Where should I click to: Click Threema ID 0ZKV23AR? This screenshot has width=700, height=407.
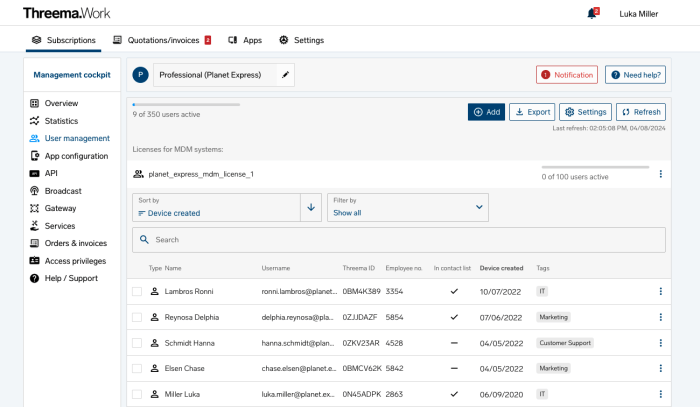[x=361, y=343]
